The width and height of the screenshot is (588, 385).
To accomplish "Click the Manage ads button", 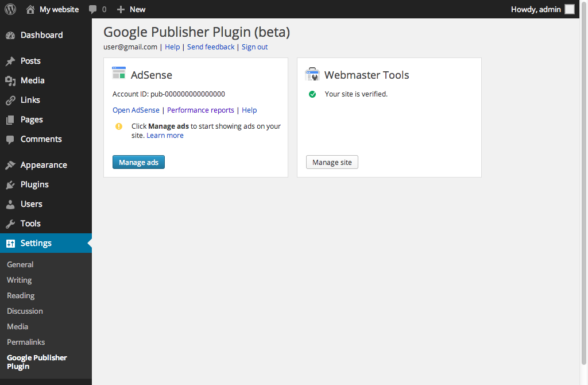I will point(138,162).
